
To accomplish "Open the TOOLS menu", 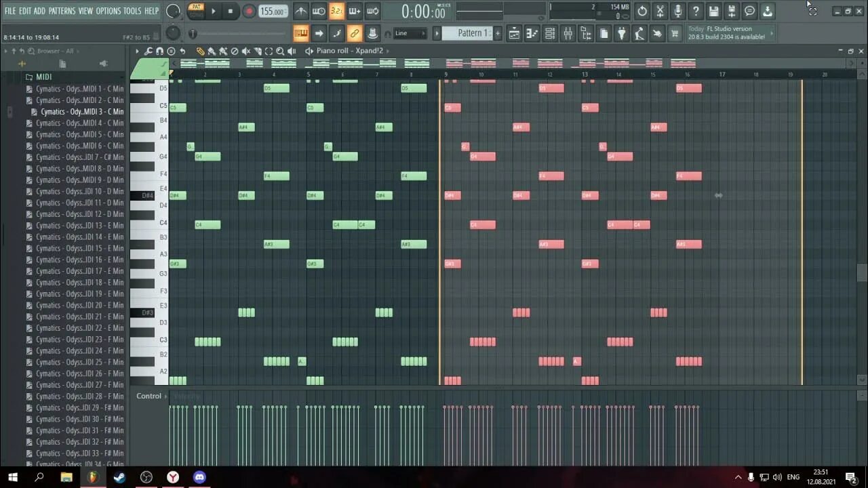I will coord(132,11).
